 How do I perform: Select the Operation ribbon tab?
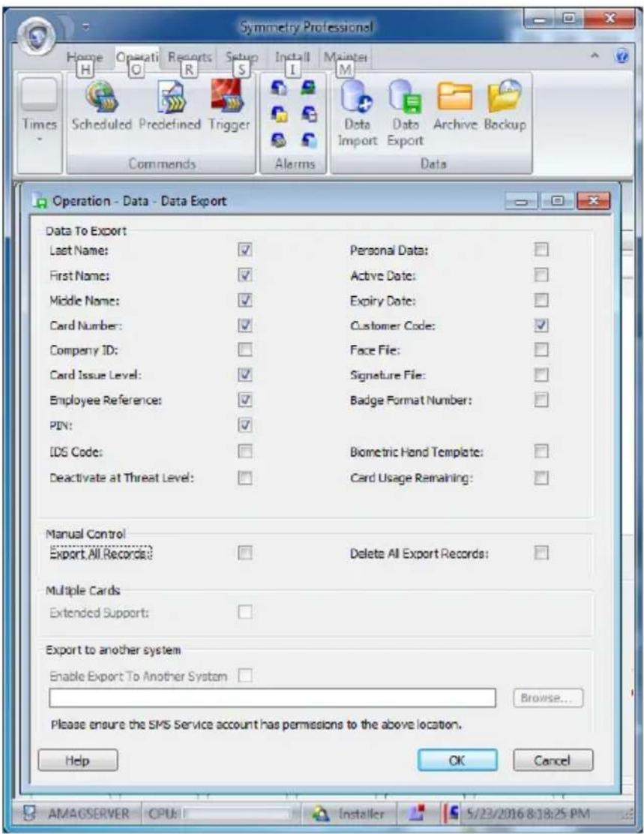tap(137, 57)
